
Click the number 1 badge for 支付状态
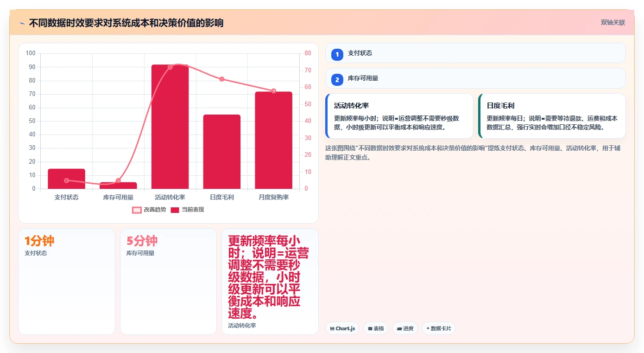pos(337,54)
